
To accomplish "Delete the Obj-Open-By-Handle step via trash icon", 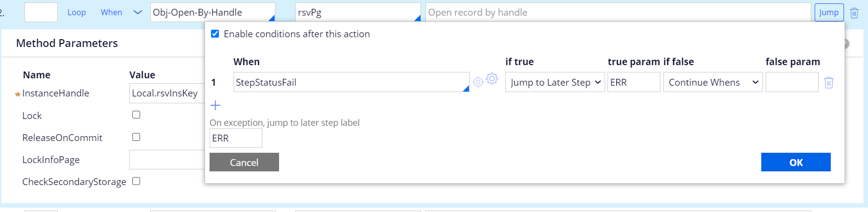I will click(x=854, y=13).
